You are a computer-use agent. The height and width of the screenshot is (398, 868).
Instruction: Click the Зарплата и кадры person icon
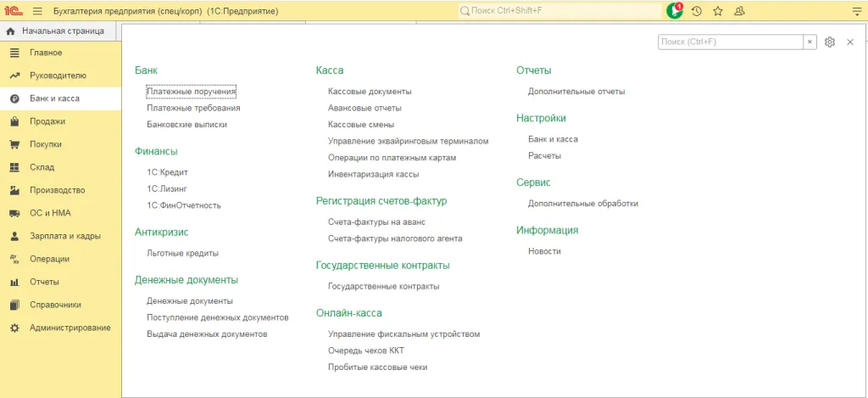15,236
